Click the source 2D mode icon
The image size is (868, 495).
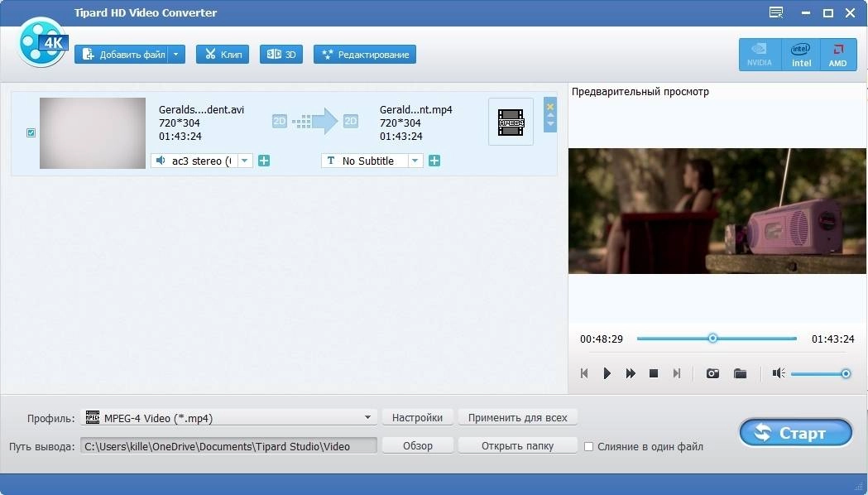[280, 121]
